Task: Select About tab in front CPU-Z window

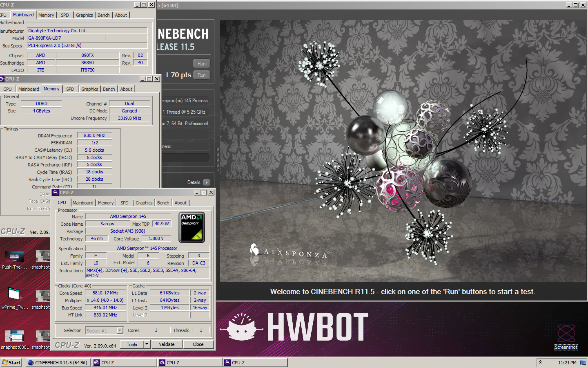Action: [x=180, y=203]
